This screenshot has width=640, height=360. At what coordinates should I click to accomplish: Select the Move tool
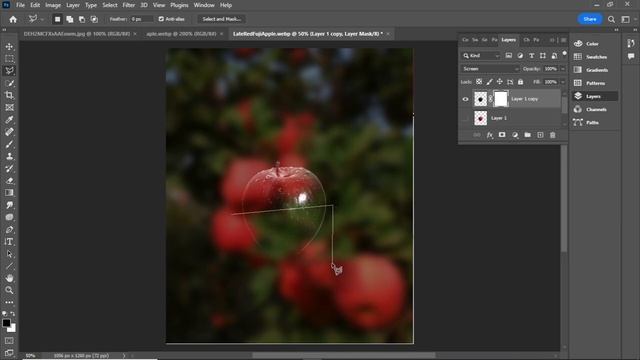pyautogui.click(x=9, y=47)
